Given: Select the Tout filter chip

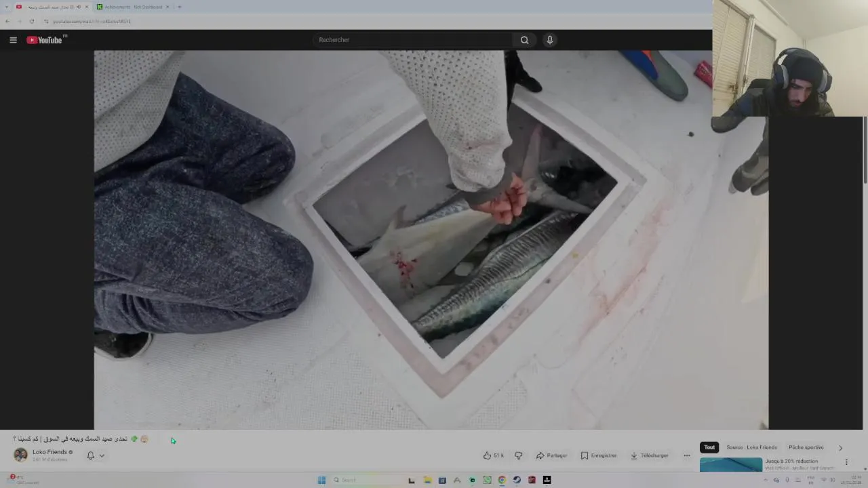Looking at the screenshot, I should pyautogui.click(x=709, y=447).
